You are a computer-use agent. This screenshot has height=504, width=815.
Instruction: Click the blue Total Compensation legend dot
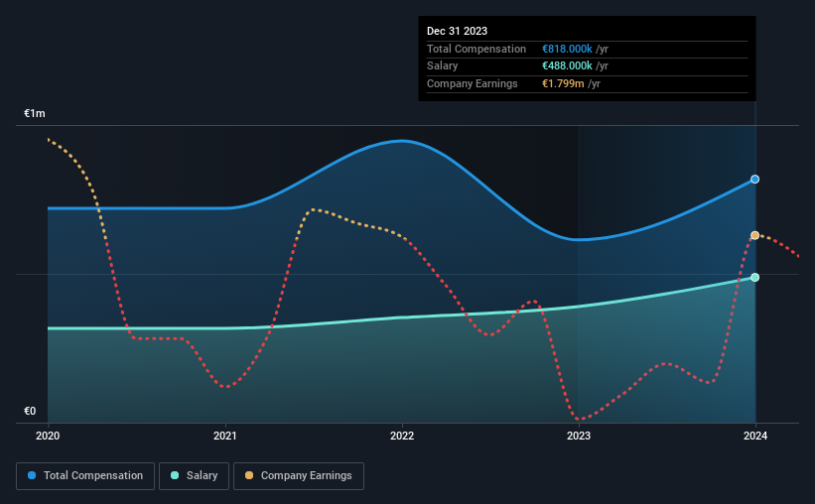click(x=32, y=475)
